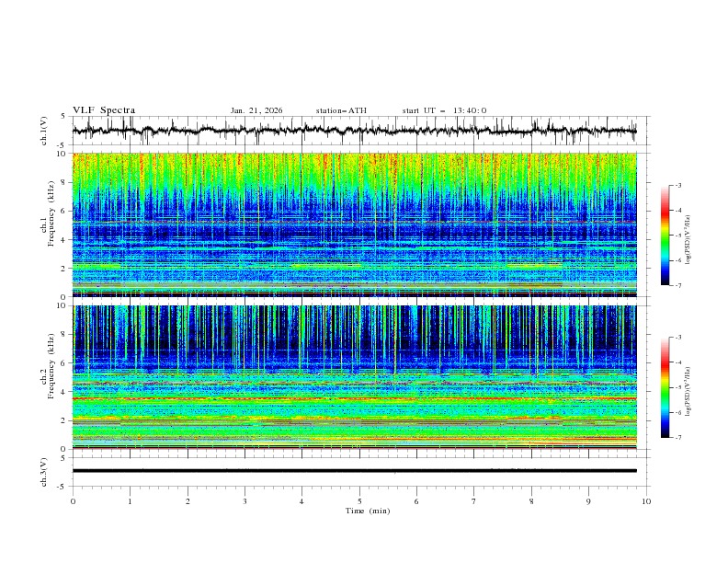
Task: Click the 'ch.3(V)' vertical axis label
Action: click(x=44, y=472)
